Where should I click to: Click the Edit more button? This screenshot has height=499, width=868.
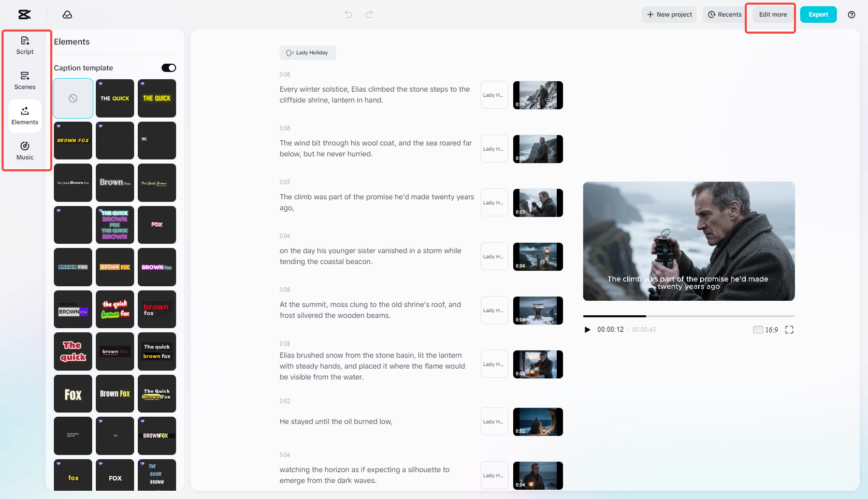(x=771, y=14)
